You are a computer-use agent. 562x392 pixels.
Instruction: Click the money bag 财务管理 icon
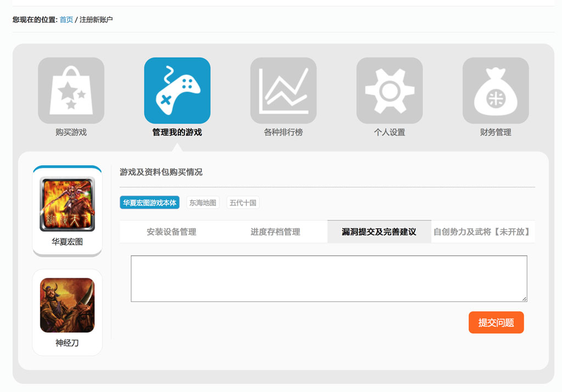496,91
